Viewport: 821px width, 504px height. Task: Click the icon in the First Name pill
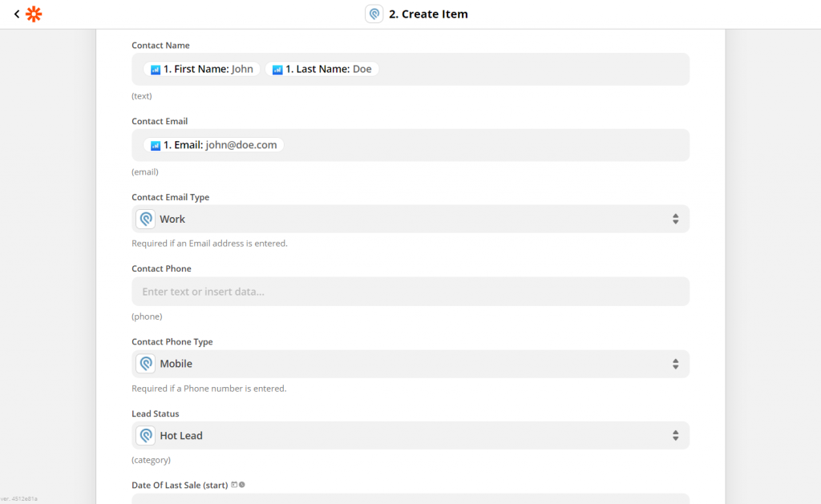tap(156, 70)
